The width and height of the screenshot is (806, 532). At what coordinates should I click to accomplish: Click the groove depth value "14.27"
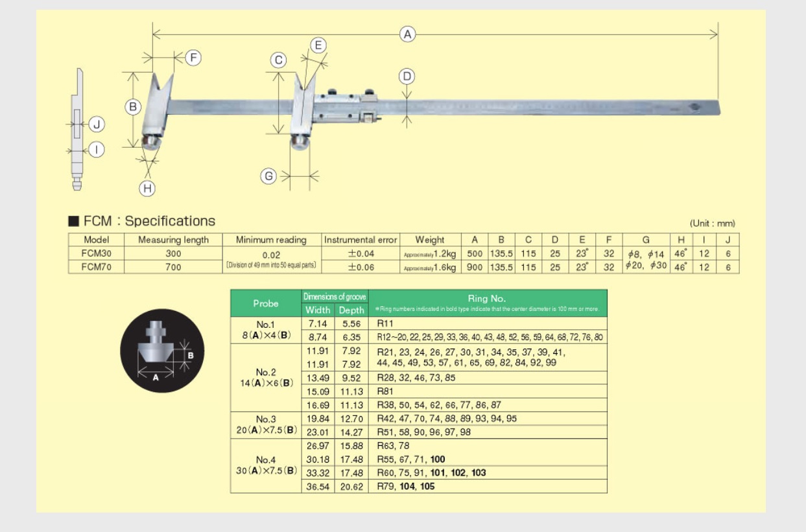[x=351, y=432]
